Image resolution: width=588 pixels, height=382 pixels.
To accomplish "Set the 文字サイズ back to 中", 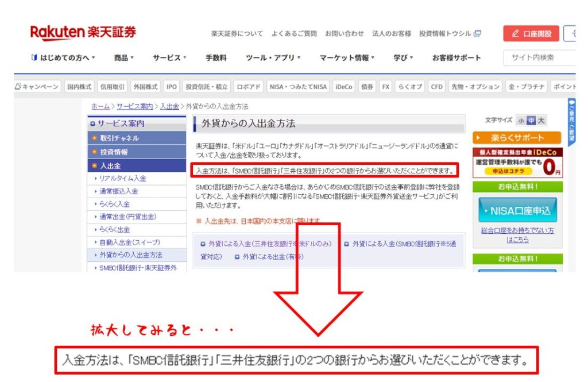I will (x=532, y=119).
